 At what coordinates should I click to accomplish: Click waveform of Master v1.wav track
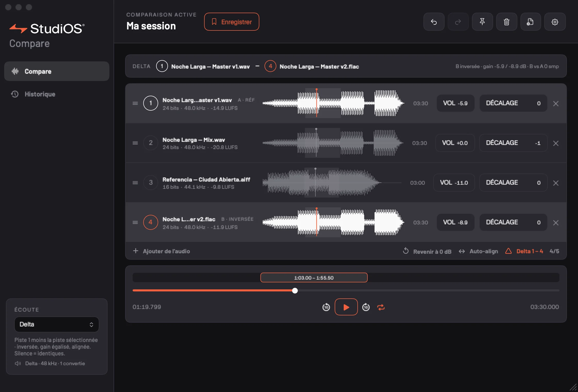[333, 103]
